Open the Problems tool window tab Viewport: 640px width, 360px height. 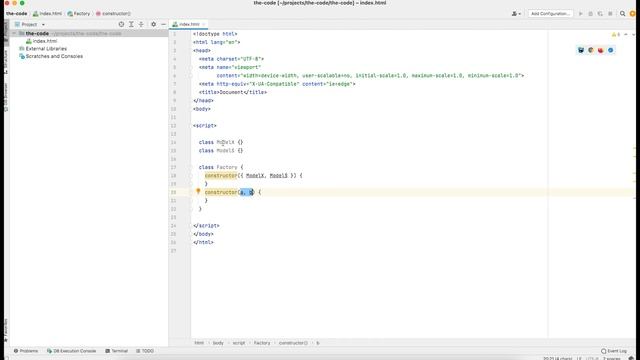point(26,351)
